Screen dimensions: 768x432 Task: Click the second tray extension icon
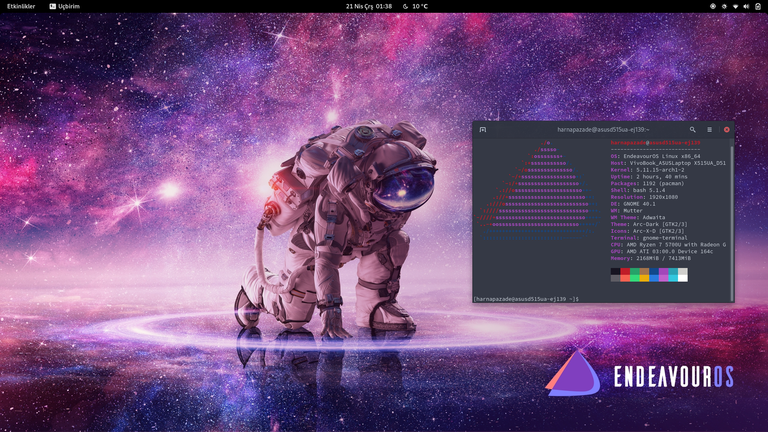(724, 6)
